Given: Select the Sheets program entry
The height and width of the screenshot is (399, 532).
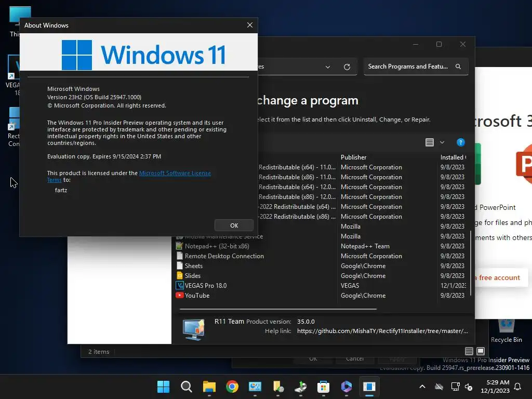Looking at the screenshot, I should click(194, 266).
